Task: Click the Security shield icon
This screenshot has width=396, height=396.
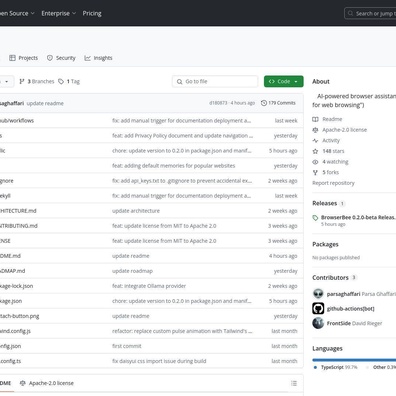Action: 50,58
